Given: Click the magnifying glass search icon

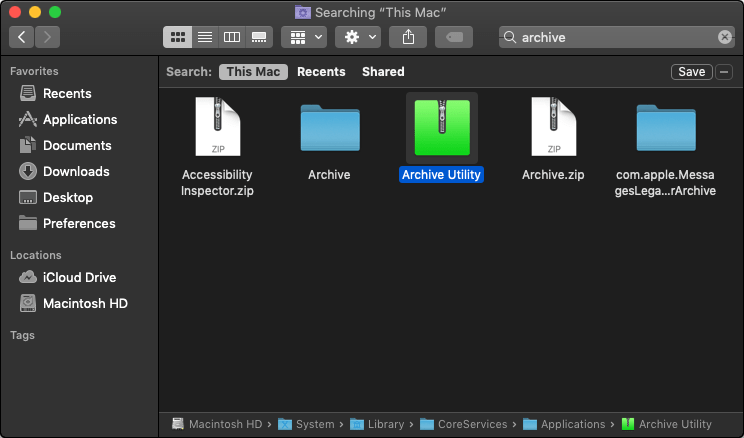Looking at the screenshot, I should click(510, 37).
